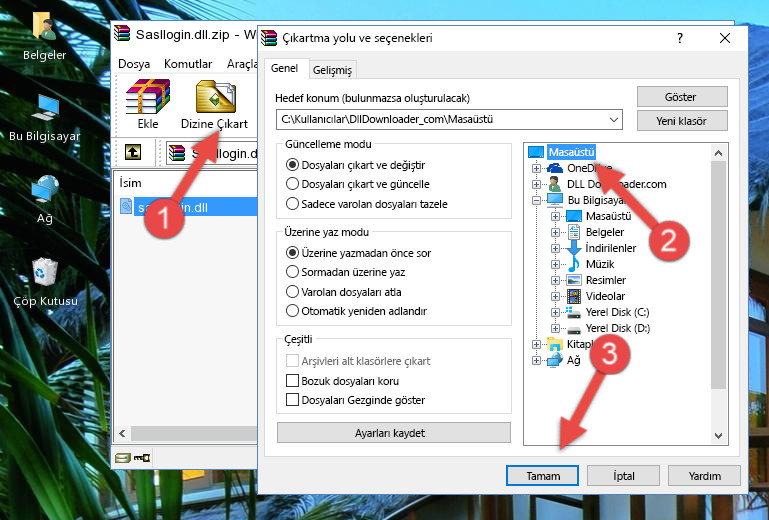
Task: Select İndirilenler folder in tree
Action: 611,248
